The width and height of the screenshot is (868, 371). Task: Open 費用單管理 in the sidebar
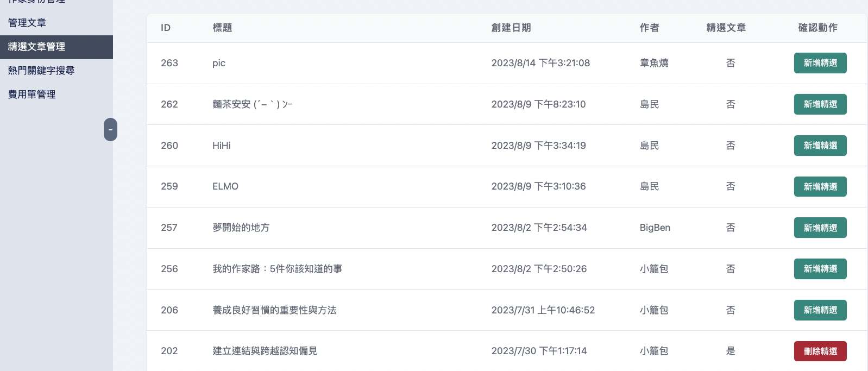(x=32, y=95)
